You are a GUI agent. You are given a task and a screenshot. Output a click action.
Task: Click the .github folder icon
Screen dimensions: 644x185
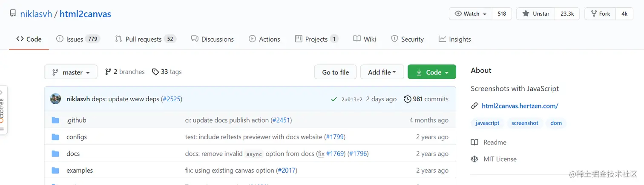[55, 120]
